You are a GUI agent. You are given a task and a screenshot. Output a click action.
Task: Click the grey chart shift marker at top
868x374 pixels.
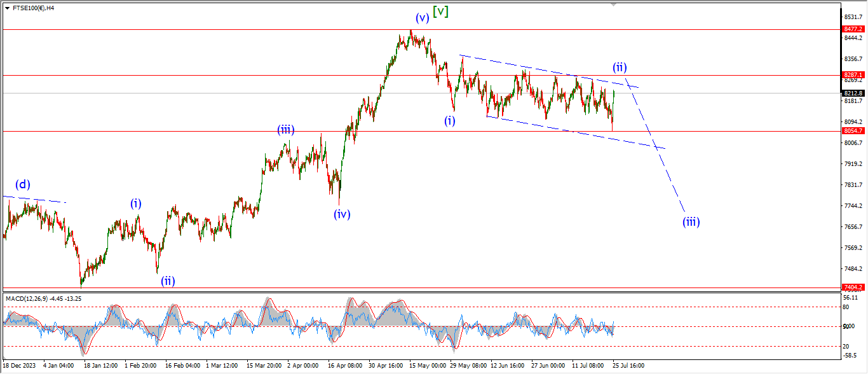coord(613,4)
